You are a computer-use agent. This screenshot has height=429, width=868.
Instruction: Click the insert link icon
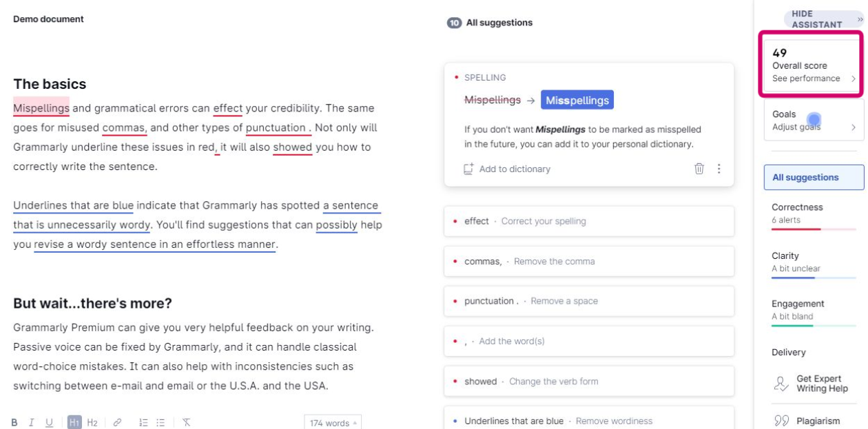tap(118, 423)
